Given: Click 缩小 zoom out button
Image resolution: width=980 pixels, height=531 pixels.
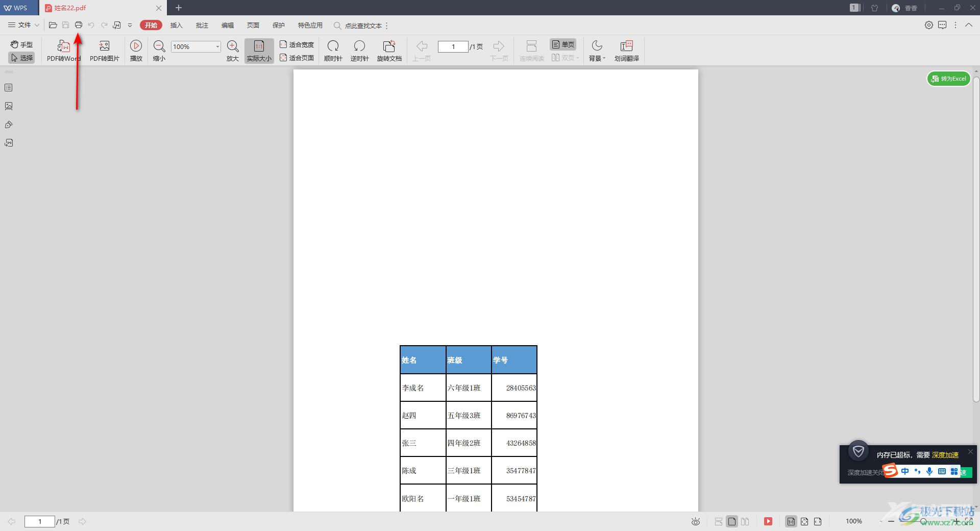Looking at the screenshot, I should (x=159, y=51).
